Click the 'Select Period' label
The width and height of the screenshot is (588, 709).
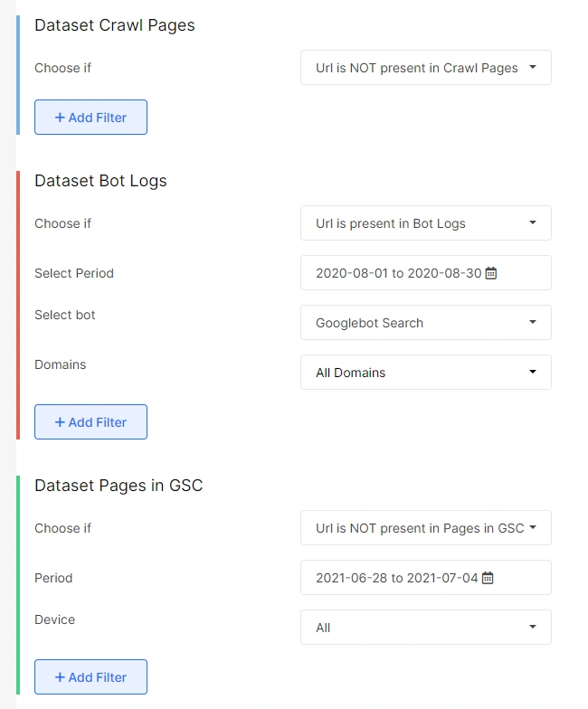click(x=74, y=273)
